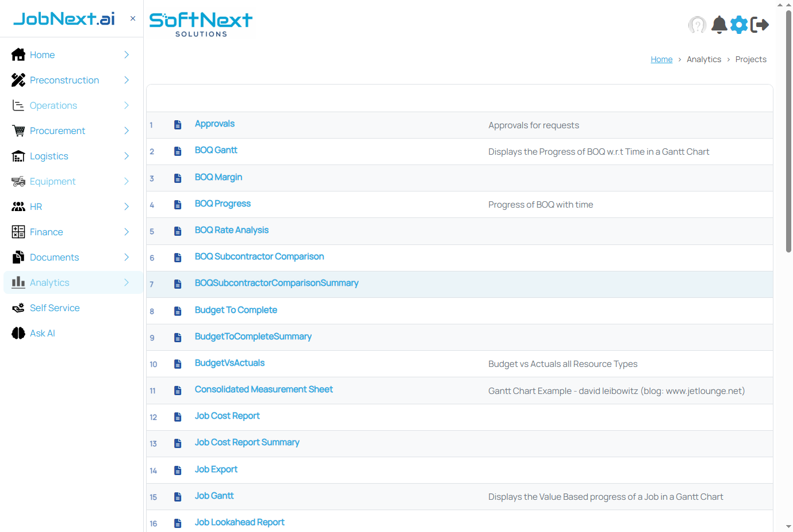Open the notifications bell icon
The width and height of the screenshot is (793, 532).
[718, 25]
